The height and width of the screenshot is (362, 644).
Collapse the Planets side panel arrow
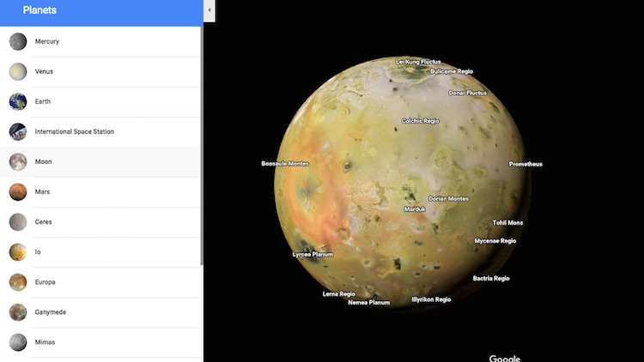point(209,10)
